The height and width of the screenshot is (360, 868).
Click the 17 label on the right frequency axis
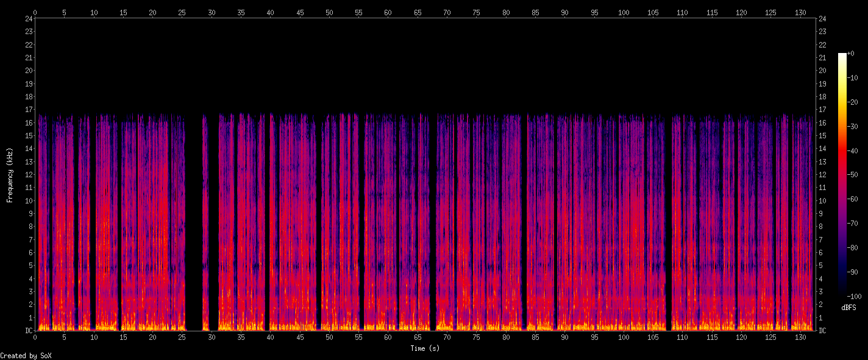coord(822,110)
